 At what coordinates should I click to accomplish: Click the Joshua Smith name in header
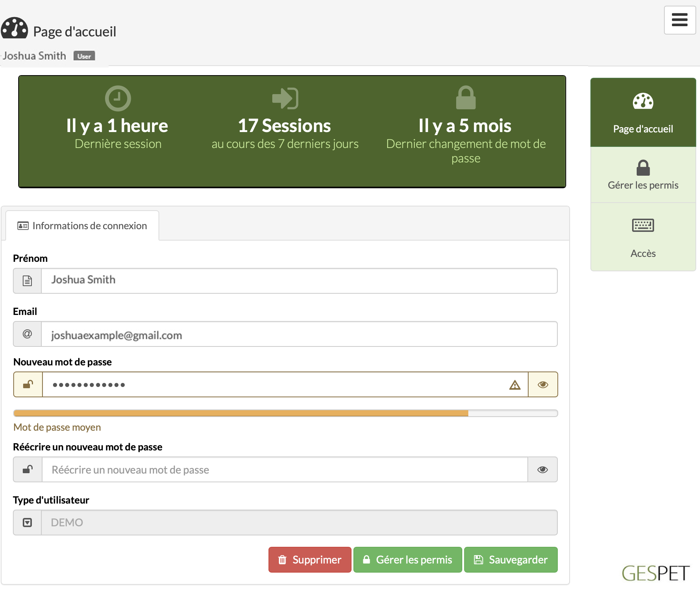[x=34, y=56]
